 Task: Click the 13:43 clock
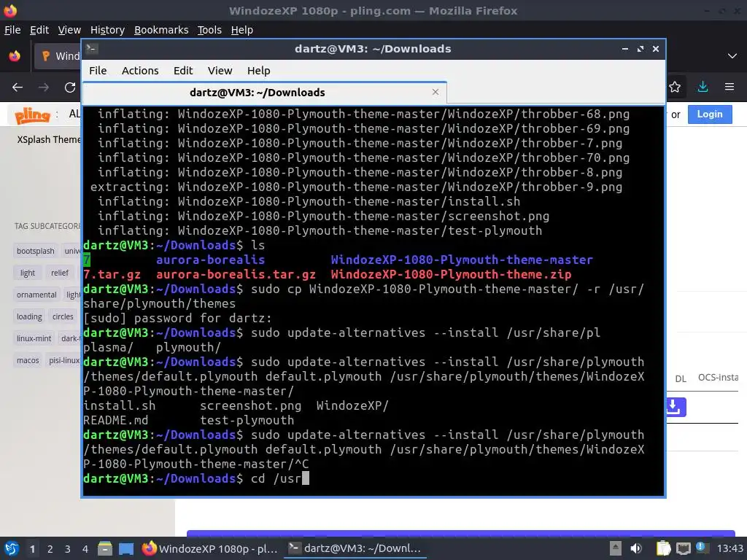(729, 548)
